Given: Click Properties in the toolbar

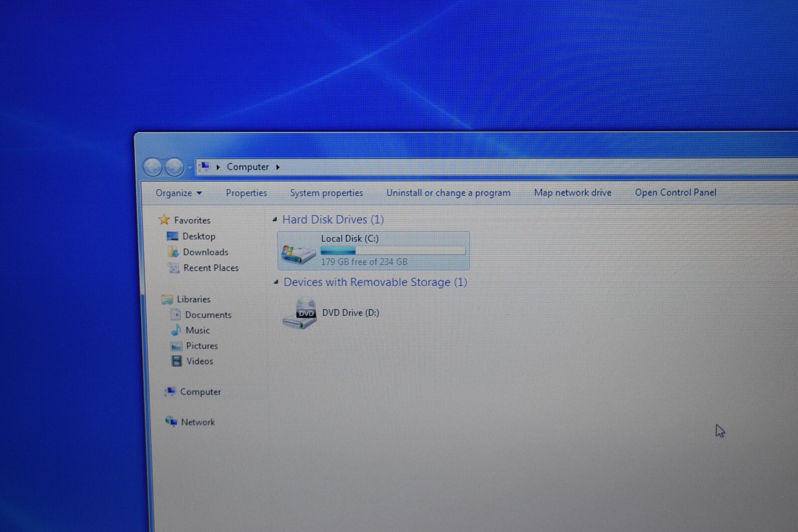Looking at the screenshot, I should [246, 193].
